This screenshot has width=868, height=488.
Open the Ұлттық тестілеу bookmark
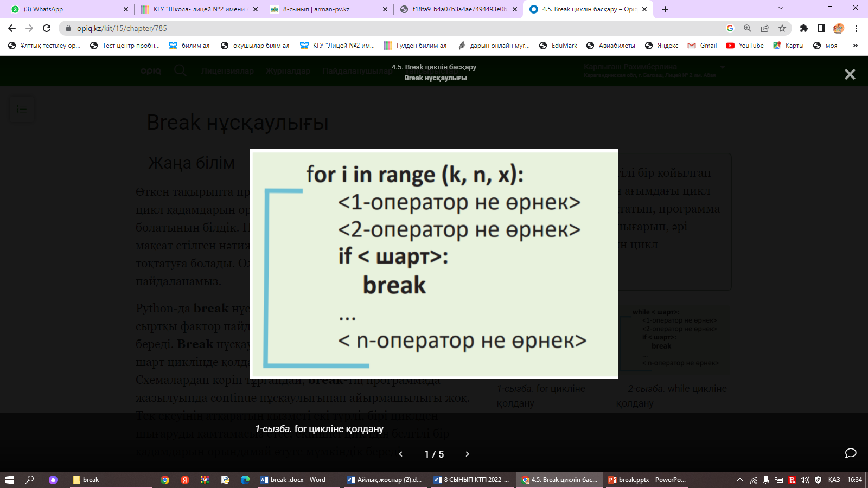pos(44,46)
